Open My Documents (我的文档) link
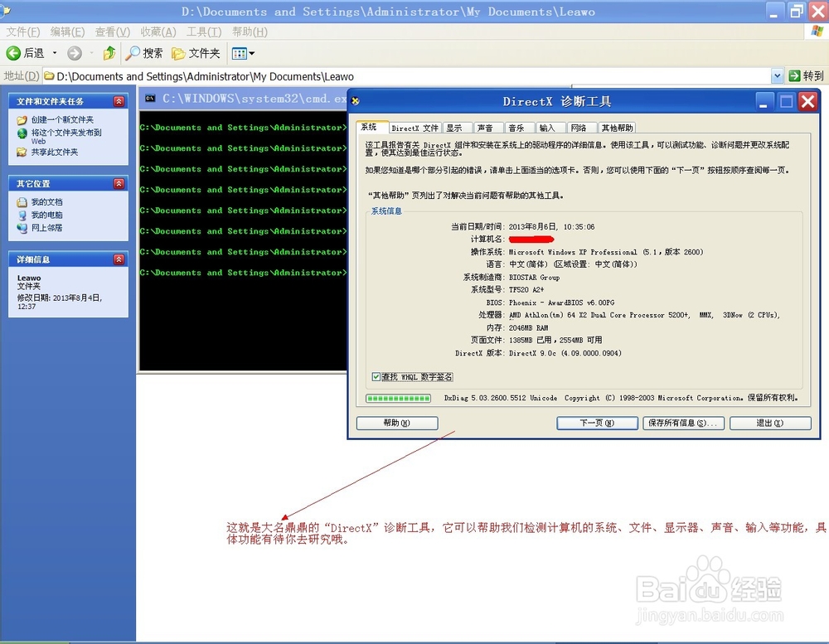The width and height of the screenshot is (829, 644). 46,202
